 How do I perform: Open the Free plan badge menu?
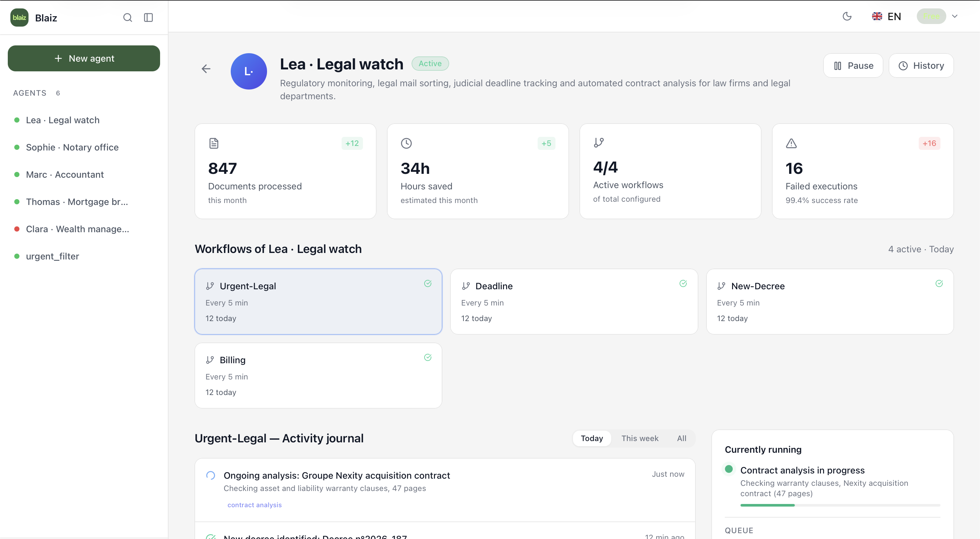(x=931, y=16)
